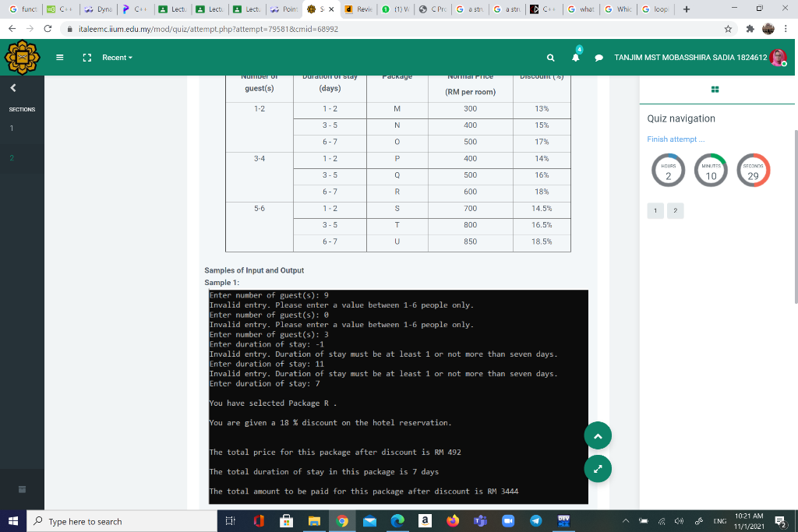Bookmark this page with star icon
Screen dimensions: 798x532
tap(727, 29)
